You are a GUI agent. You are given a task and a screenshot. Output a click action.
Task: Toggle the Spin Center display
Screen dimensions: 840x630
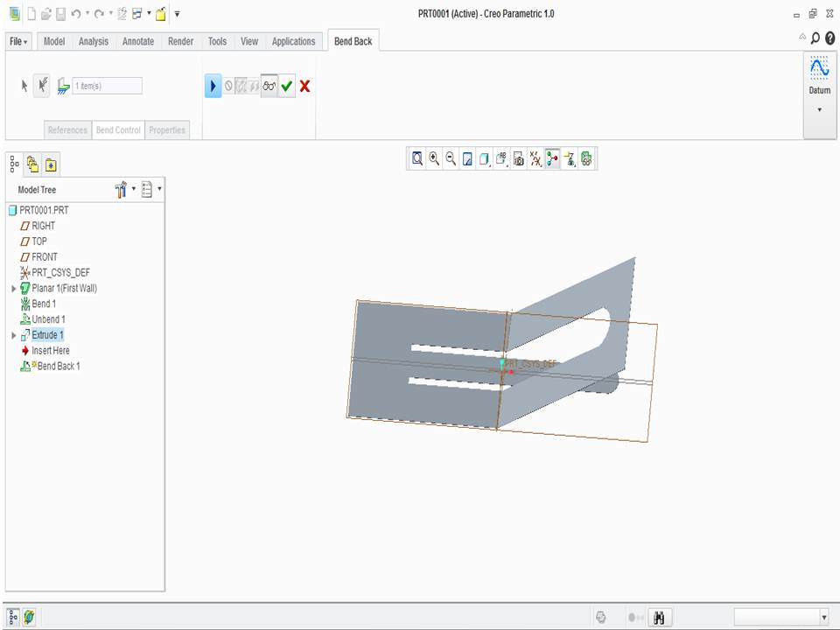552,159
